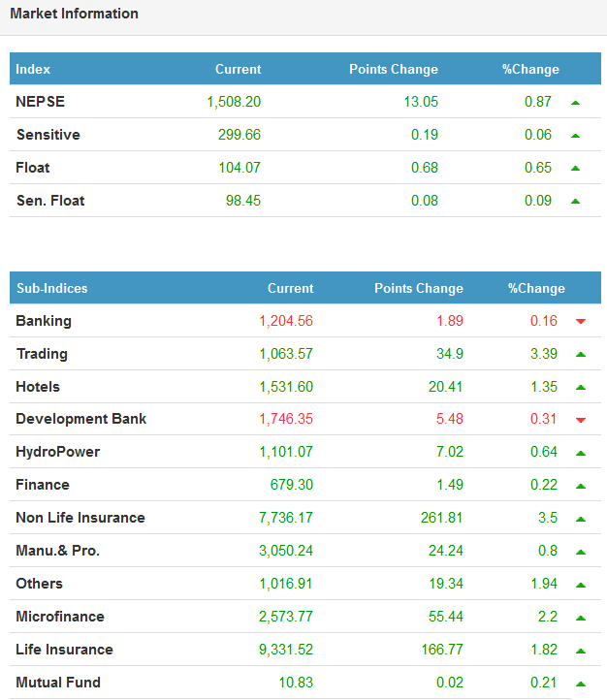Image resolution: width=607 pixels, height=700 pixels.
Task: Click Mutual Fund current value 10.83
Action: coord(296,684)
